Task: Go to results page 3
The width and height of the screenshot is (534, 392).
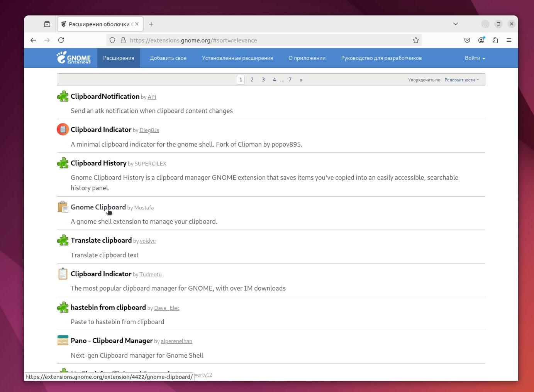Action: pyautogui.click(x=263, y=79)
